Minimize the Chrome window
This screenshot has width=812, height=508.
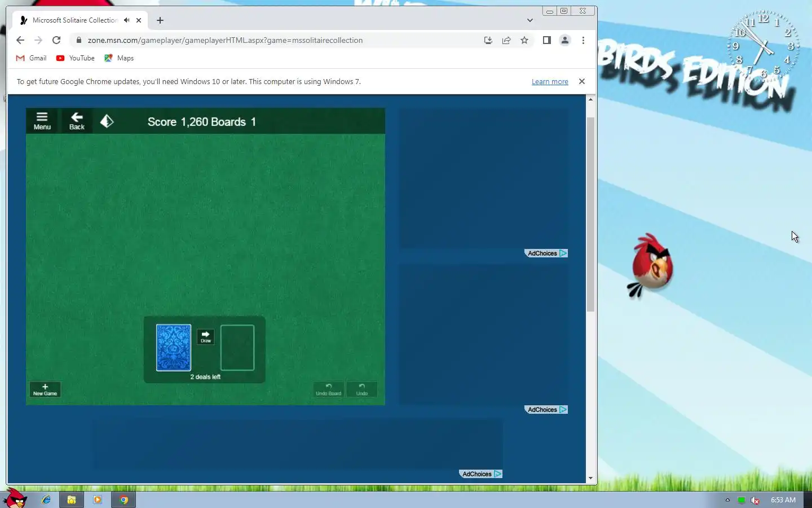(549, 11)
